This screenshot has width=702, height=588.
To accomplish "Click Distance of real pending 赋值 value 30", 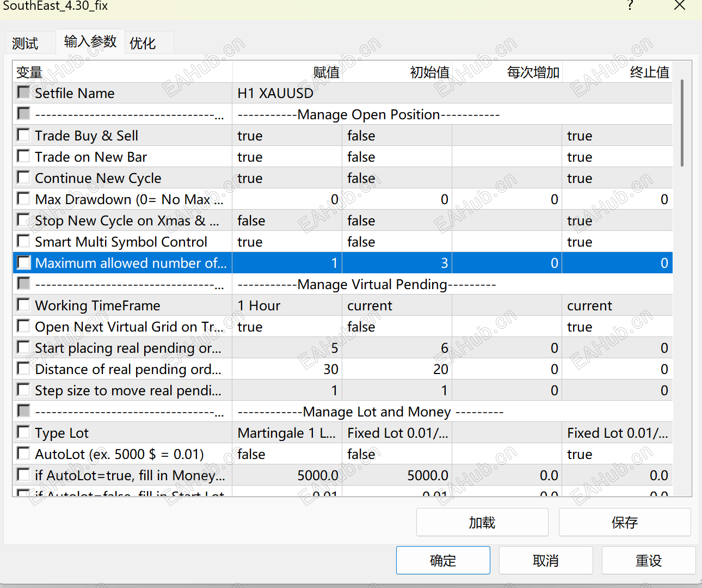I will [287, 369].
